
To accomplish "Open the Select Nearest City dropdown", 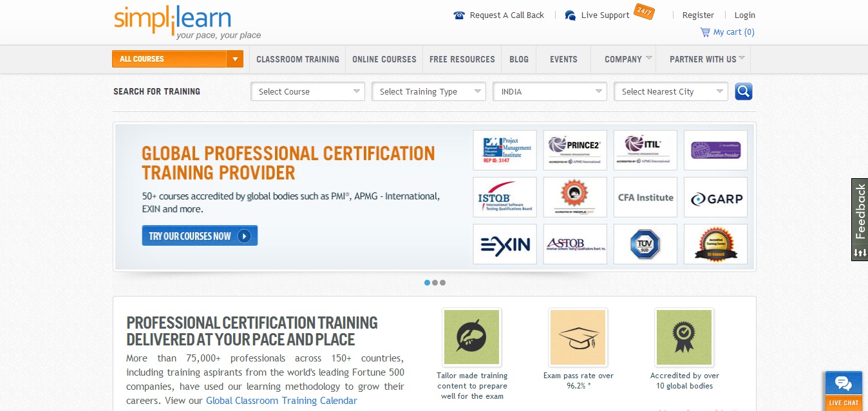I will tap(671, 91).
